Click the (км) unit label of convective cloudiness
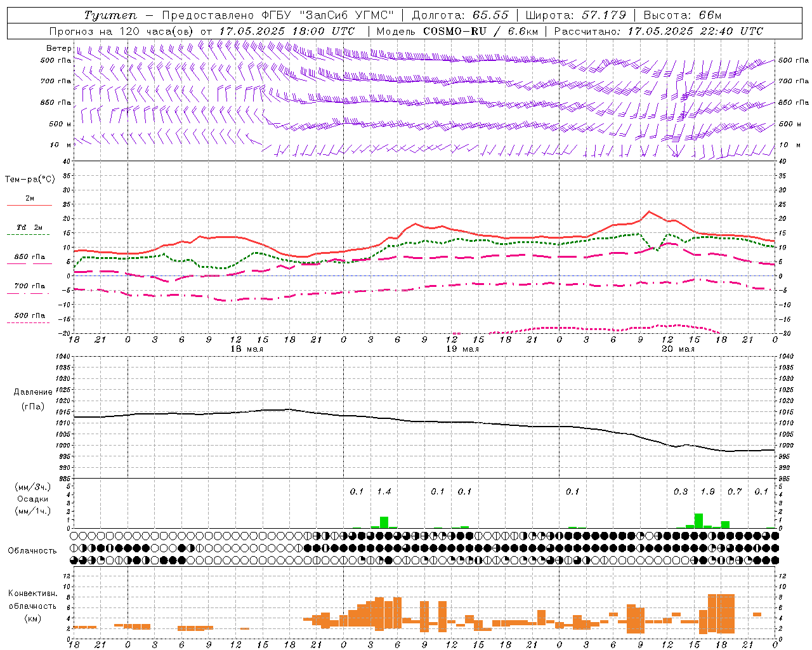The image size is (812, 650). tap(32, 618)
